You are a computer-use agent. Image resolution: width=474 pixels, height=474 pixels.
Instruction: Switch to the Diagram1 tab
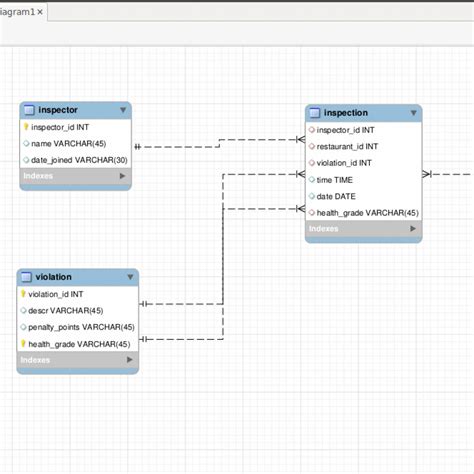17,12
